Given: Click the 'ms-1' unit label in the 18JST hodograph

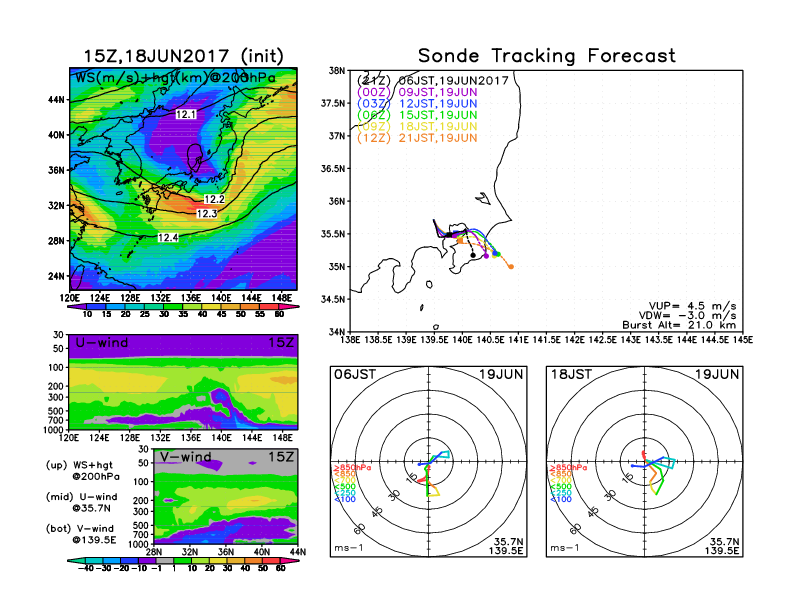Looking at the screenshot, I should coord(565,548).
